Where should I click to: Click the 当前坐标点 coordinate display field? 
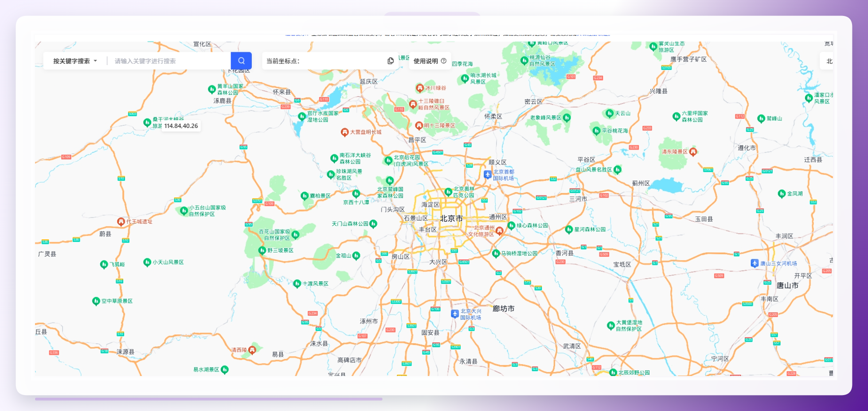330,61
